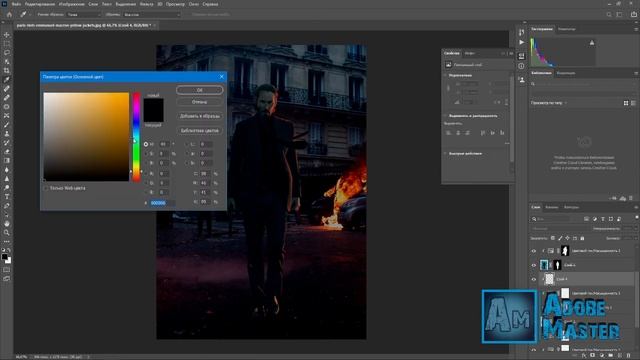Switch to the Navigator tab

pos(567,29)
